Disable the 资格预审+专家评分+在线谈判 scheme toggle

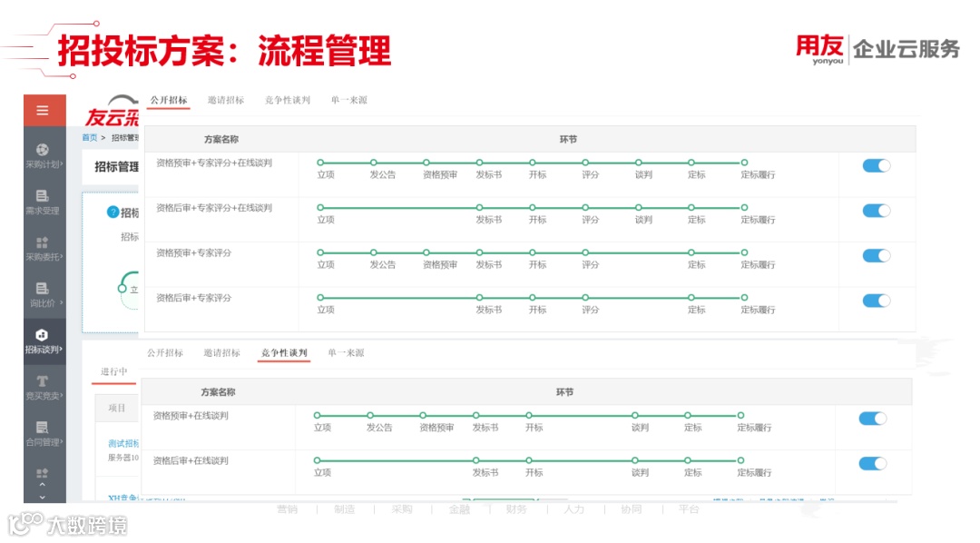click(877, 166)
